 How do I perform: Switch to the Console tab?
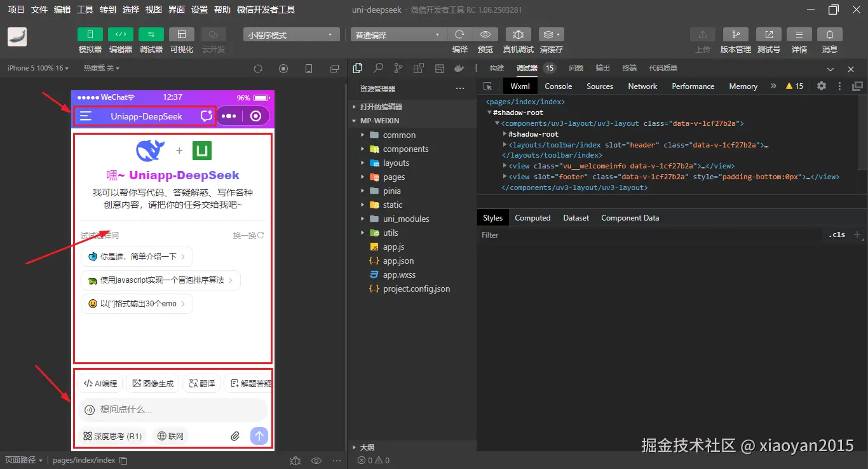point(559,86)
